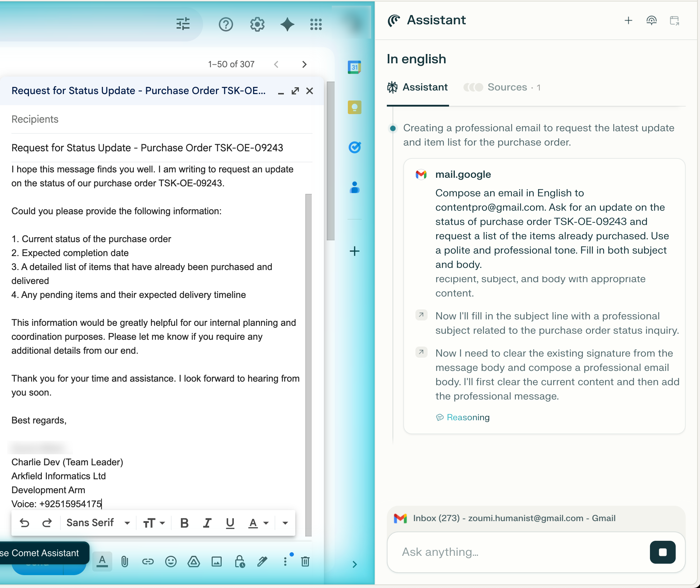
Task: Insert link icon
Action: [148, 562]
